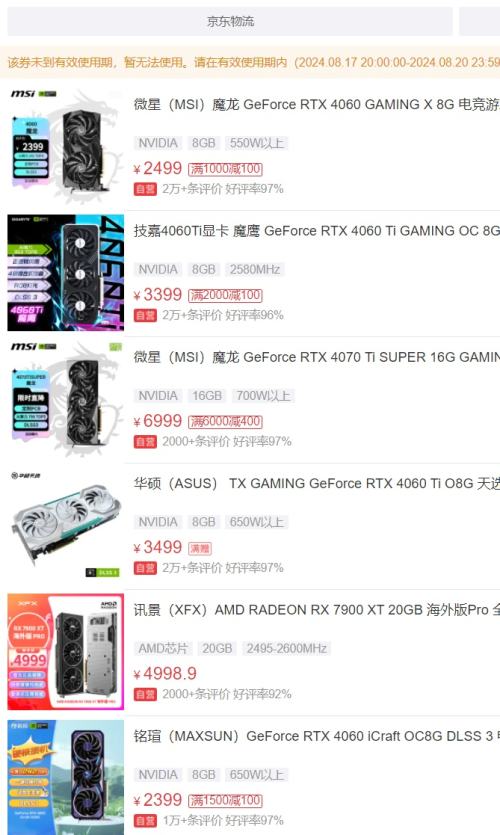Click the ¥6999 price of RTX 4070 Ti SUPER
500x835 pixels.
[x=158, y=421]
